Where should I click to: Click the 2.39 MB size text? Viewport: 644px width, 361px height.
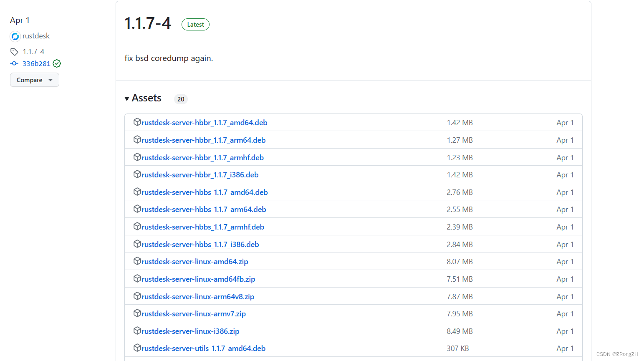point(460,227)
